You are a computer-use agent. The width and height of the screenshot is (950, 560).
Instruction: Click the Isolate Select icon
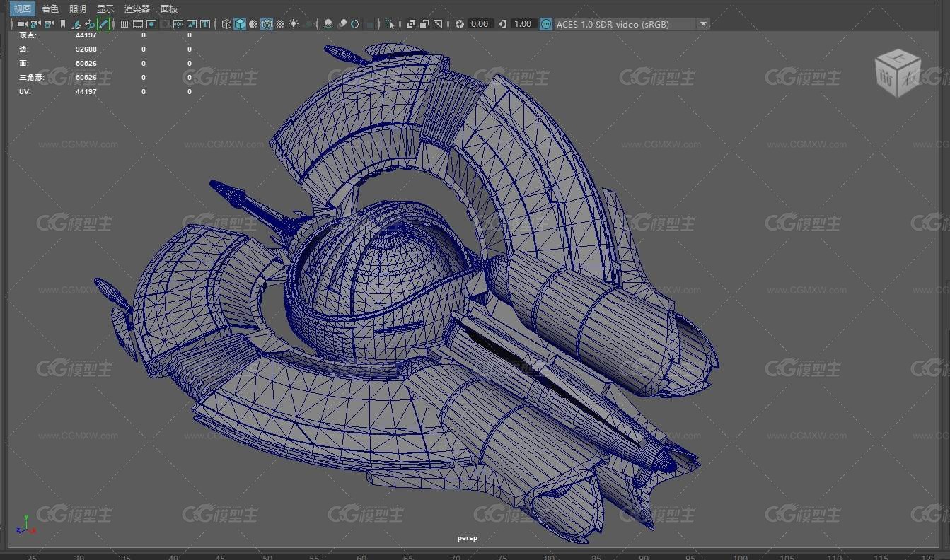coord(390,24)
